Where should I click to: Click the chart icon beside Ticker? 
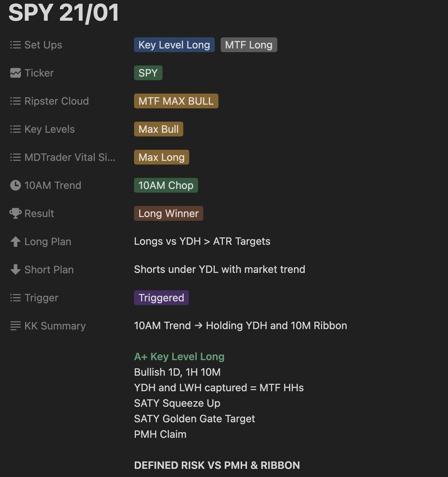16,73
